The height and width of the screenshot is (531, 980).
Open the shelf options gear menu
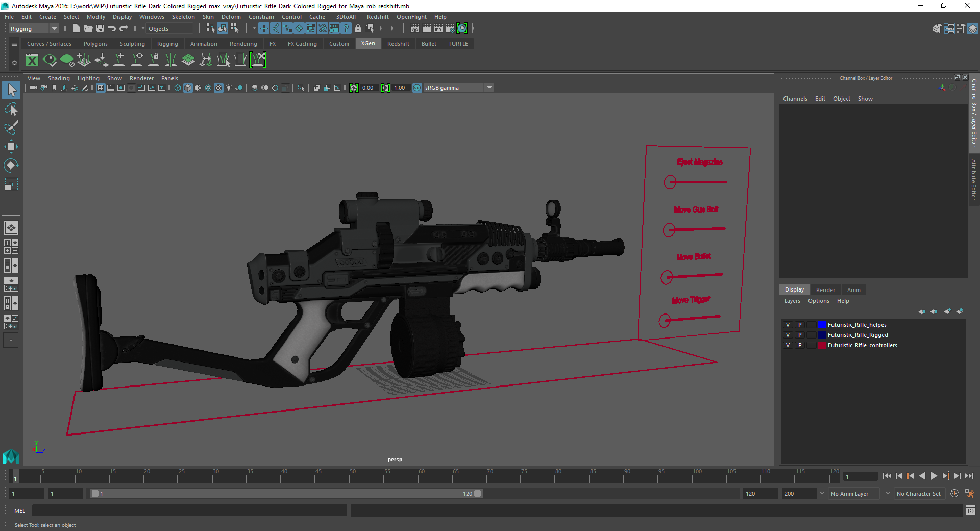click(x=14, y=63)
